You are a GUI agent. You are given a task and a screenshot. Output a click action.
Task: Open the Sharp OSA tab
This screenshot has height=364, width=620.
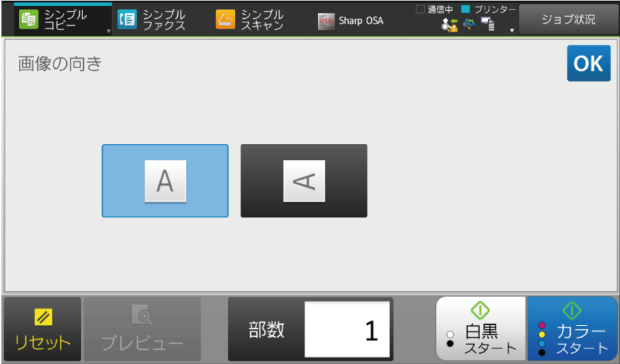click(351, 21)
